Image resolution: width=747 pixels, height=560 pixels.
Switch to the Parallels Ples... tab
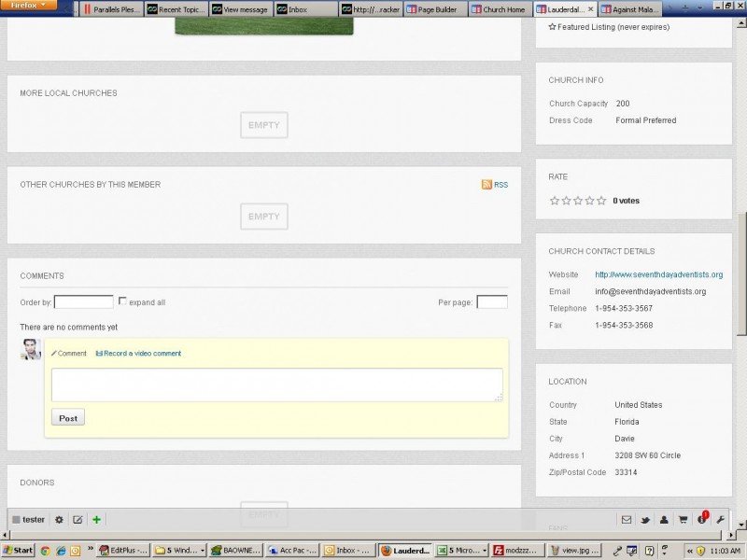point(112,9)
